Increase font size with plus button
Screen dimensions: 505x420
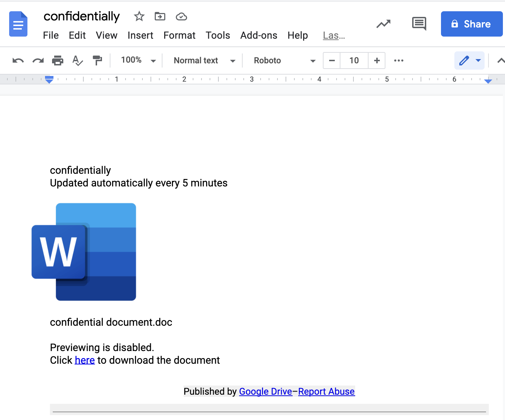pos(377,61)
